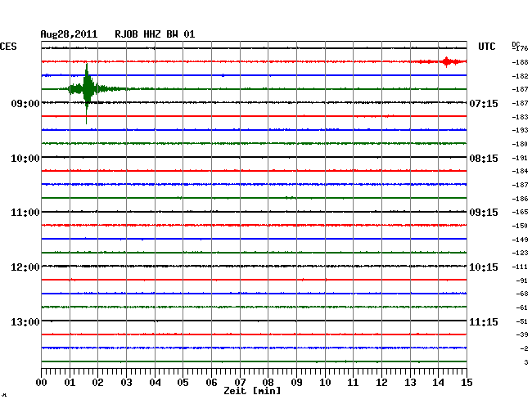Select the x-axis tick label 00
This screenshot has width=532, height=404.
tap(41, 383)
